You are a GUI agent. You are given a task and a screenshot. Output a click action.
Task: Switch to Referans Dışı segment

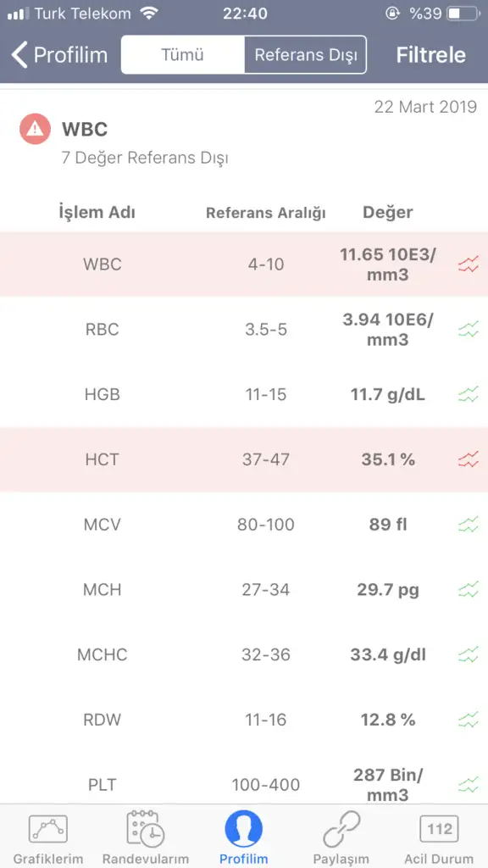pyautogui.click(x=305, y=55)
